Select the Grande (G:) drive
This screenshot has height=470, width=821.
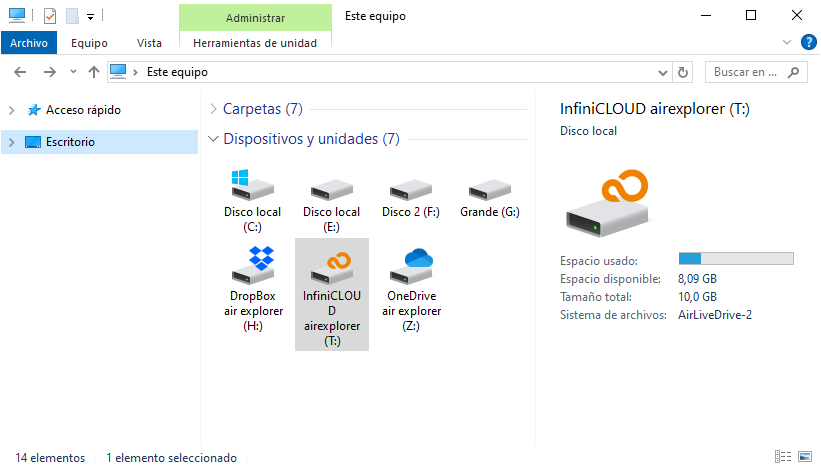coord(490,190)
